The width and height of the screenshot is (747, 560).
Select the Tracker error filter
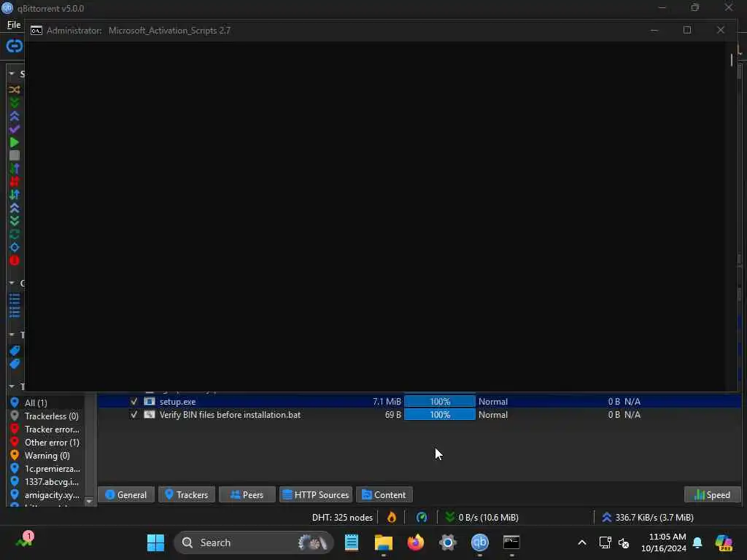[52, 429]
